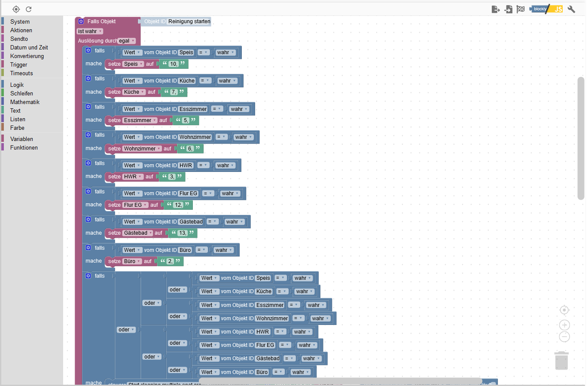Click the reload icon in the top toolbar

29,9
